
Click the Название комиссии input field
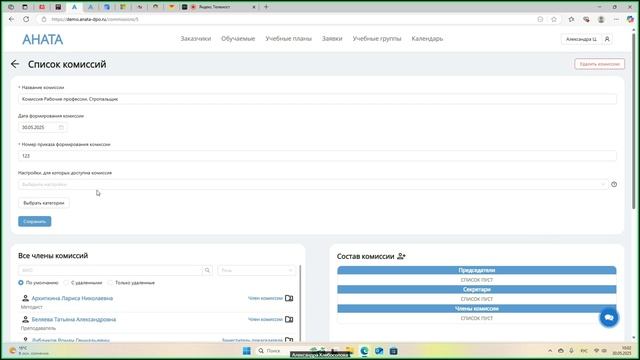[317, 99]
